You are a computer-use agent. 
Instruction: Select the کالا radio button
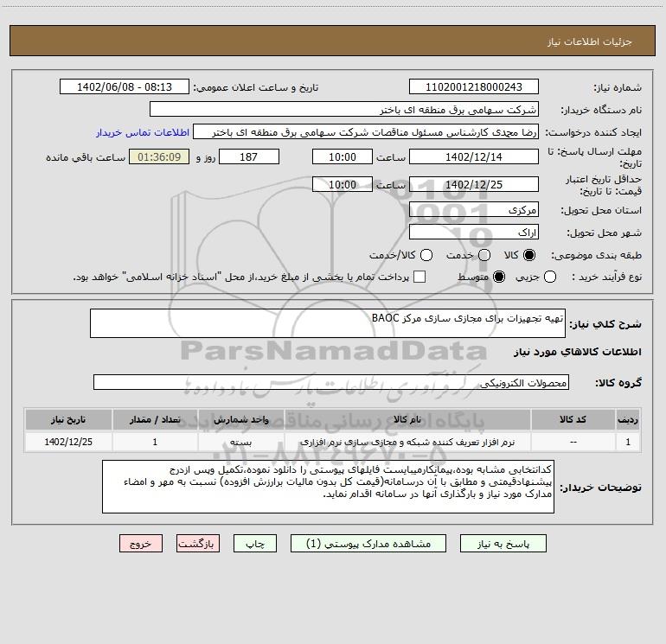tap(529, 255)
